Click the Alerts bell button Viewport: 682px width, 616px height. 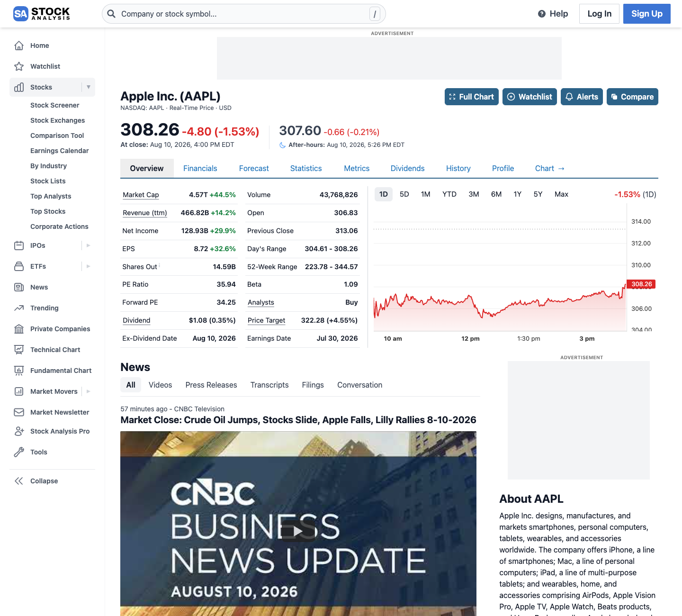pos(582,97)
